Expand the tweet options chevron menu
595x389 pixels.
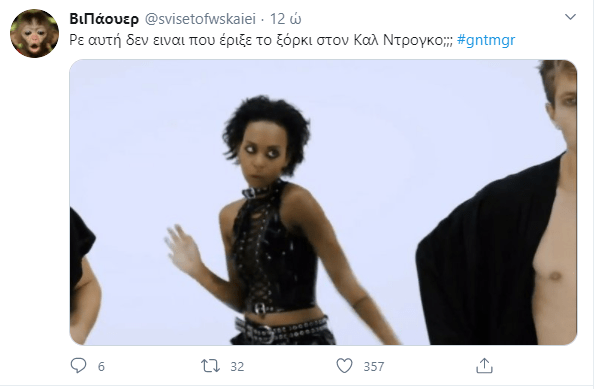(570, 17)
